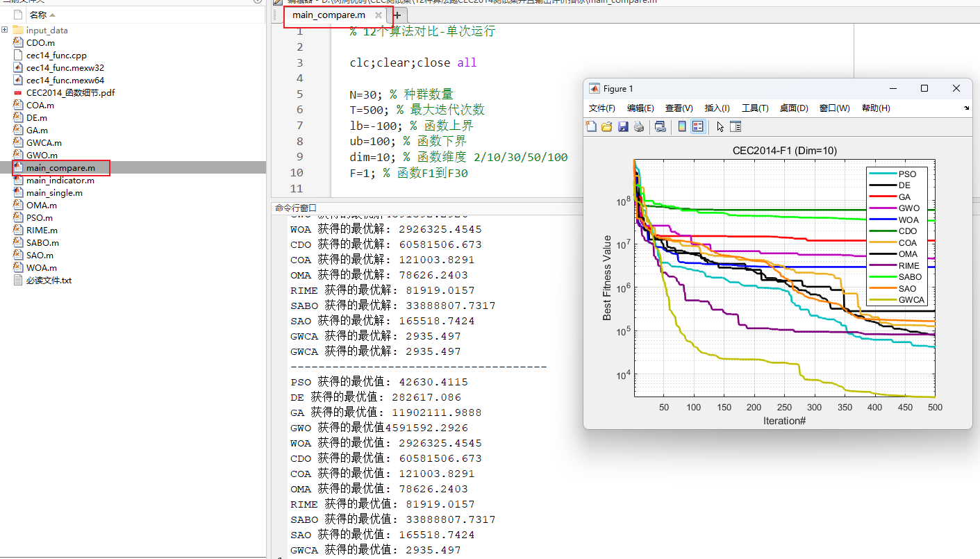
Task: Insert a colorbar using the toolbar icon
Action: point(681,126)
